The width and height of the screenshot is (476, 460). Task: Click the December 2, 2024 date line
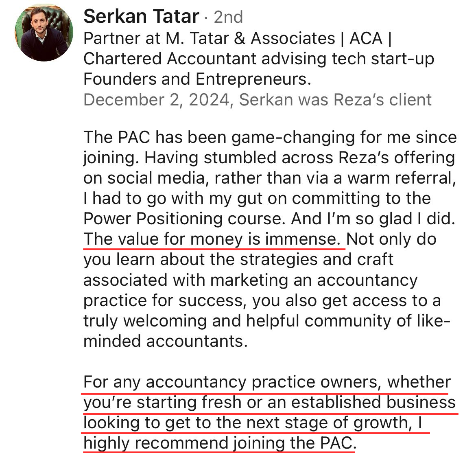pos(257,100)
